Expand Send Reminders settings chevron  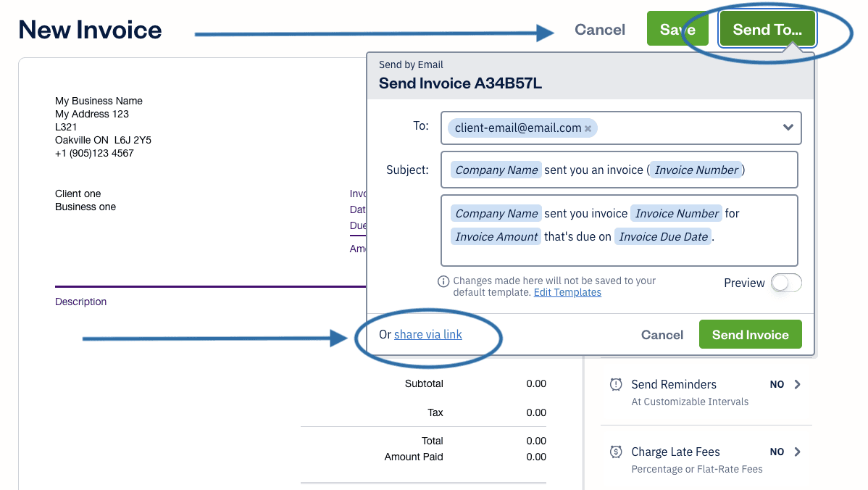coord(798,384)
